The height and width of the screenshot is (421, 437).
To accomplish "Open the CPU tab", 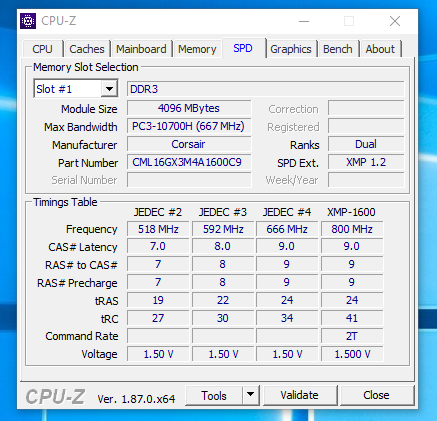I will coord(42,49).
